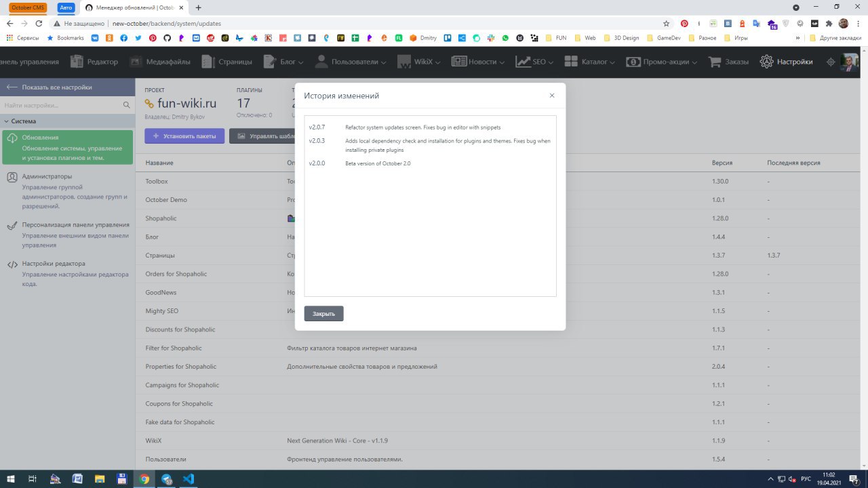Sort table by Версия column header
The width and height of the screenshot is (868, 488).
[x=722, y=163]
